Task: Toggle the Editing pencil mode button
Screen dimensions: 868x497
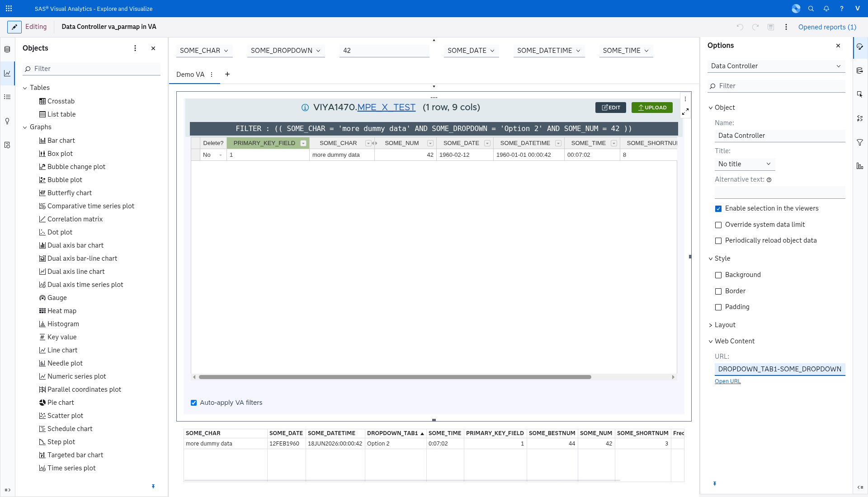Action: [x=14, y=27]
